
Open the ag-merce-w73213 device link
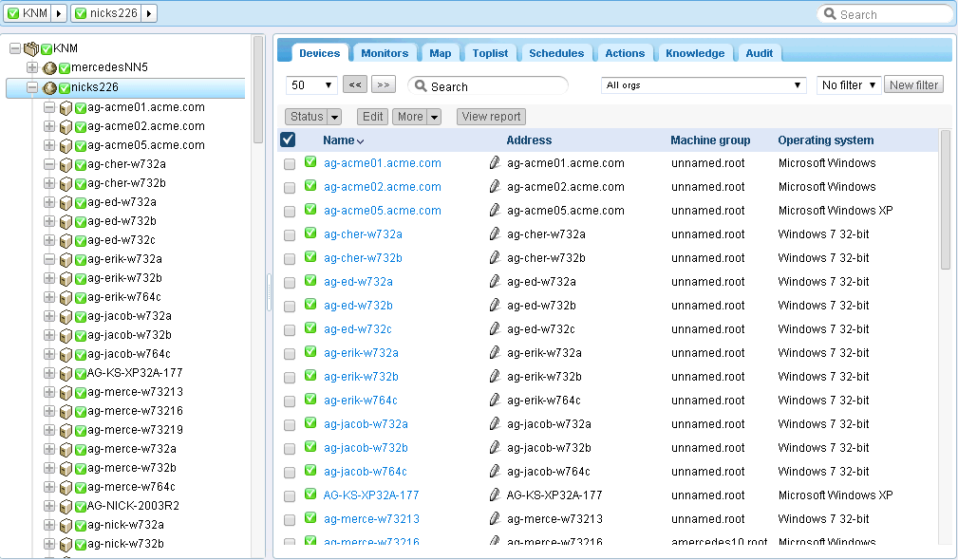coord(371,519)
